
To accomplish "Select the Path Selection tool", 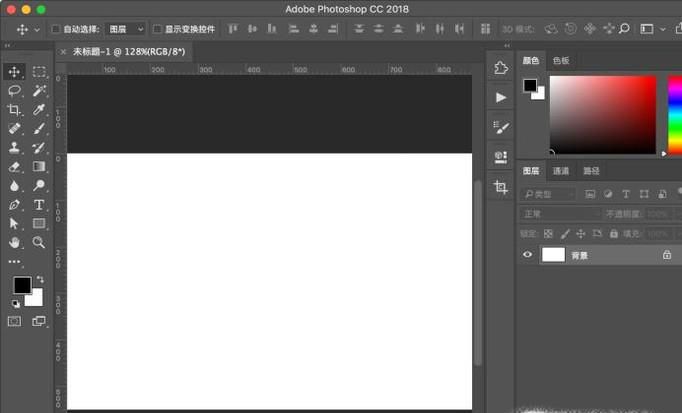I will [x=14, y=223].
